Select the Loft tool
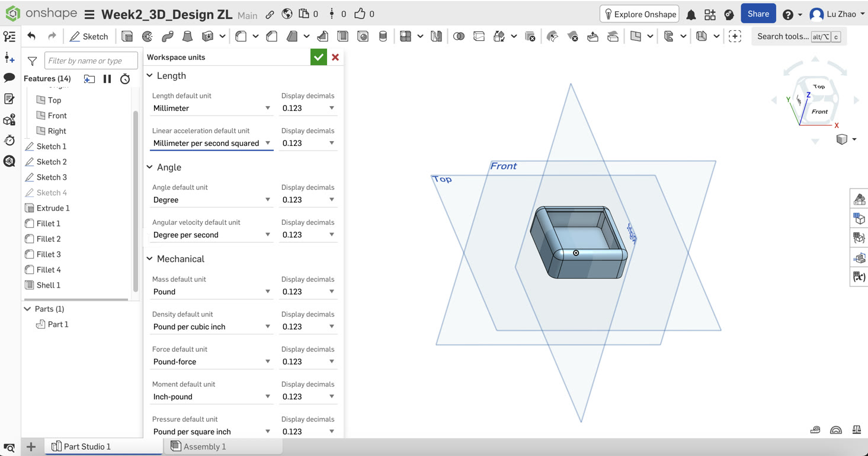The image size is (868, 456). [188, 36]
